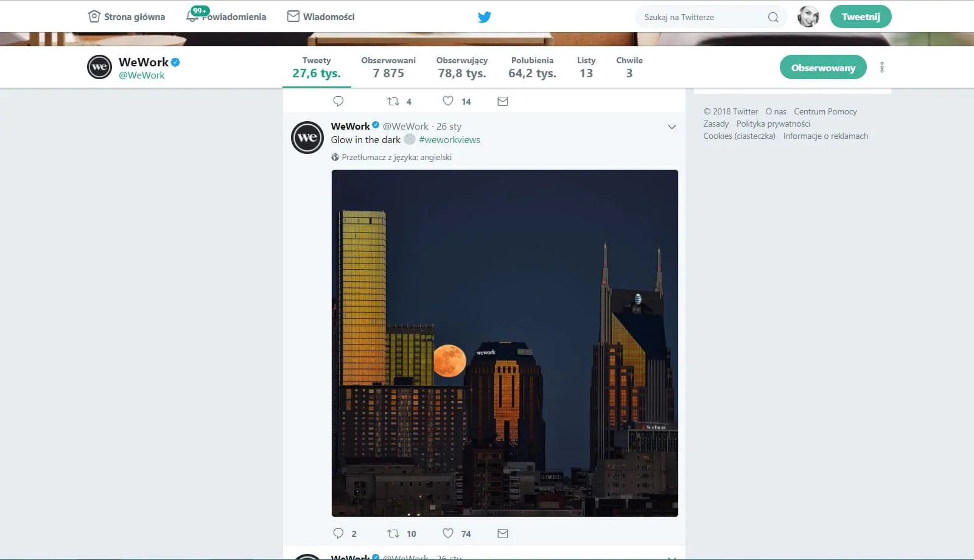The image size is (974, 560).
Task: Retweet the Glow in the dark tweet
Action: point(393,533)
